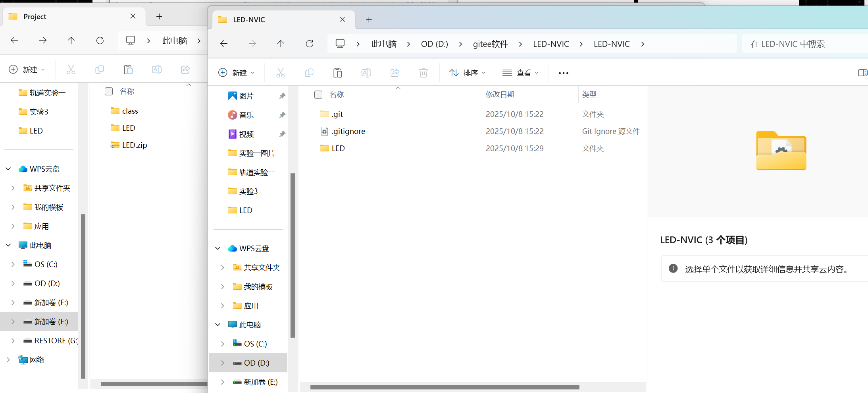
Task: Open 实验一图片 in LED-NVIC navigation pane
Action: [252, 153]
